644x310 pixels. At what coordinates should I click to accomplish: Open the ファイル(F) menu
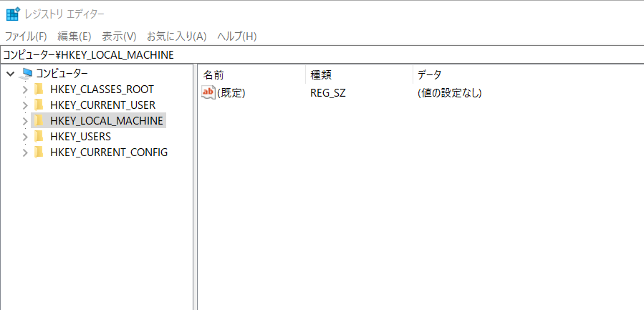[x=26, y=36]
